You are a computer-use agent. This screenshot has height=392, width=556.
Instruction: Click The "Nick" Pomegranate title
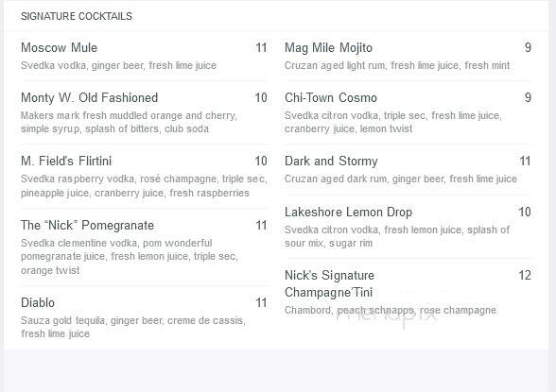click(x=87, y=225)
